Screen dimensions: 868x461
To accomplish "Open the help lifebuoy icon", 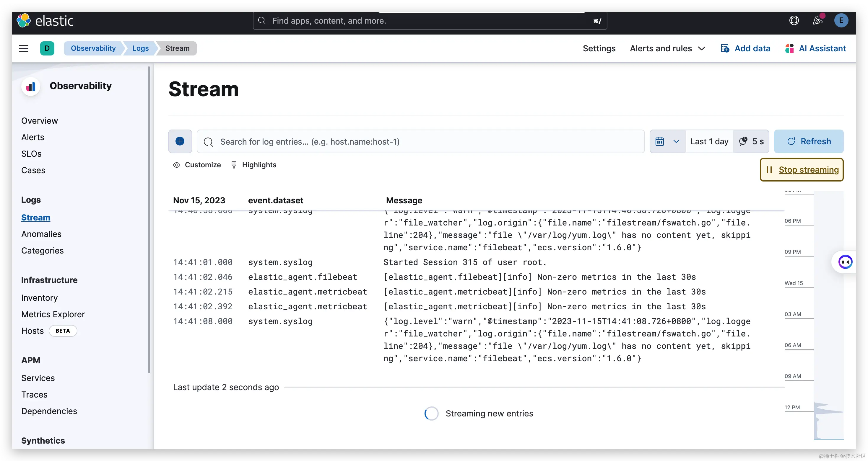I will pos(794,21).
